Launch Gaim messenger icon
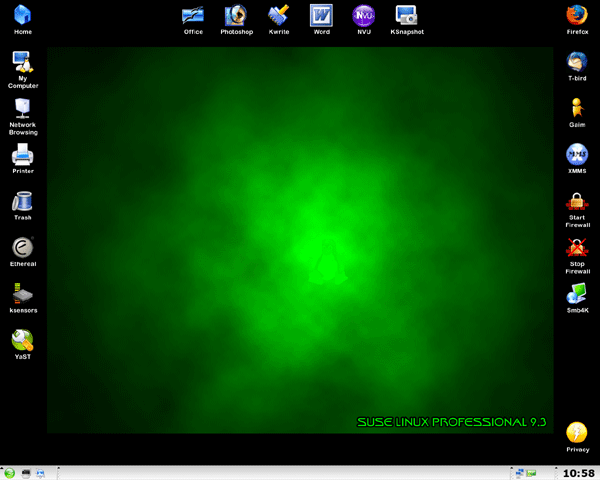 577,108
